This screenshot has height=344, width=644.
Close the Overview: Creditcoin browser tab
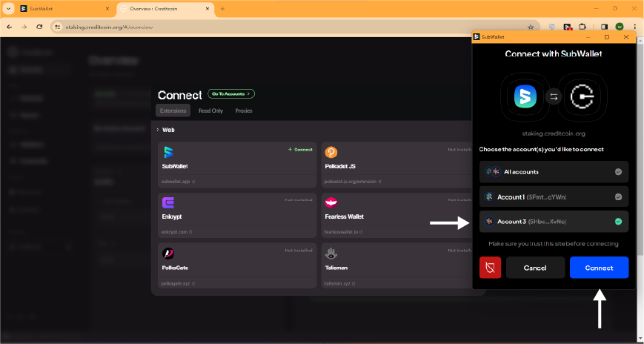(x=208, y=9)
